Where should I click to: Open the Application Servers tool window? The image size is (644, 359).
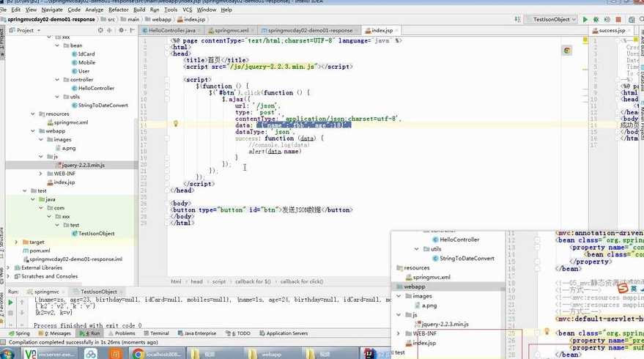click(284, 333)
